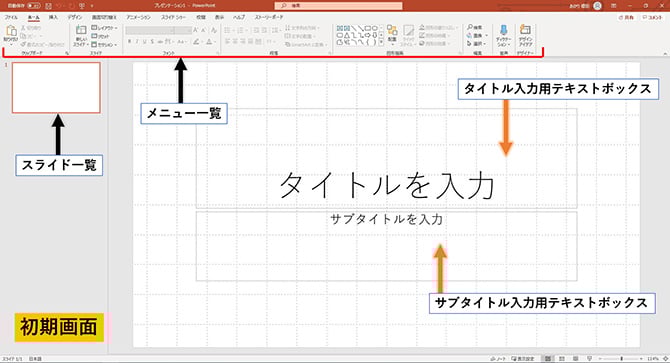The height and width of the screenshot is (363, 670).
Task: Expand the text direction dropdown
Action: pos(303,28)
